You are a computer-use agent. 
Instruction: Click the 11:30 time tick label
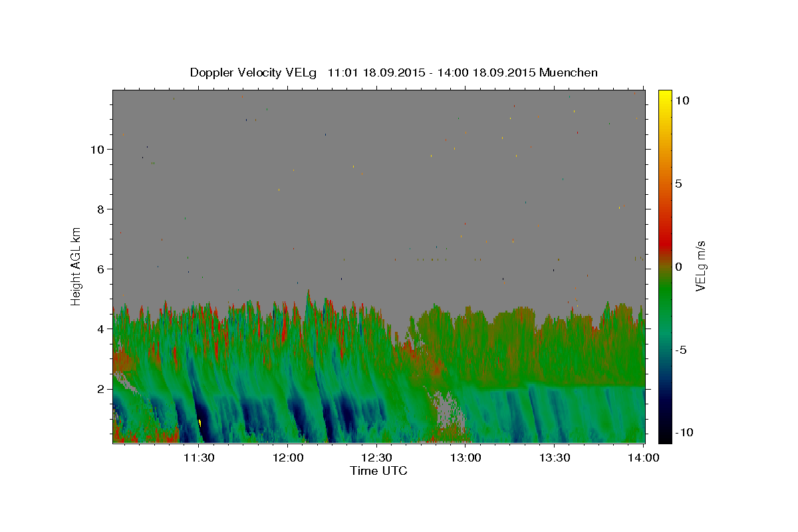point(198,458)
